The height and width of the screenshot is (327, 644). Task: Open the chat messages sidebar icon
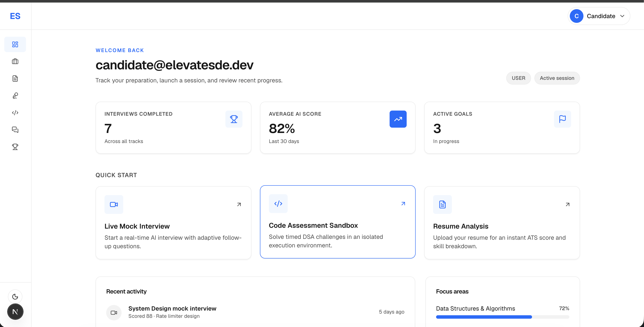tap(15, 130)
